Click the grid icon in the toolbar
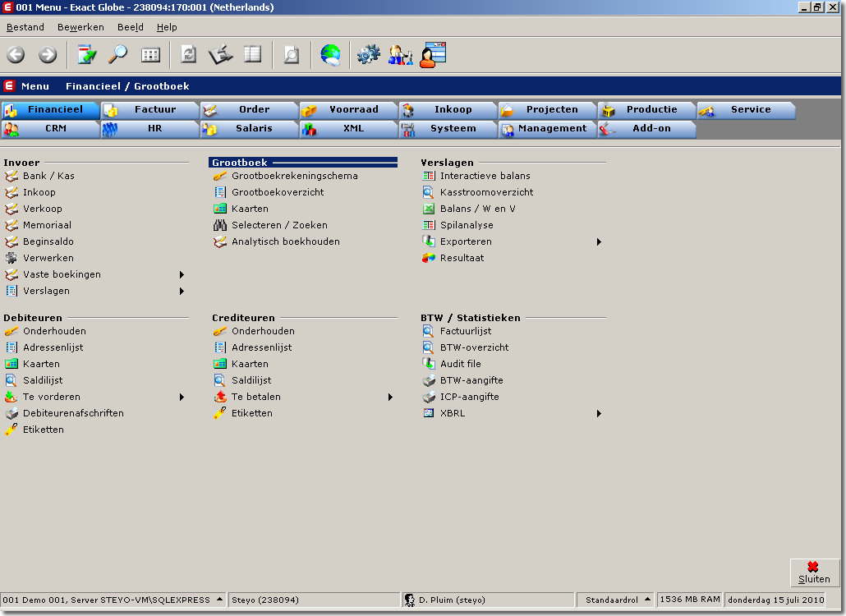Viewport: 846px width, 616px height. pyautogui.click(x=150, y=55)
